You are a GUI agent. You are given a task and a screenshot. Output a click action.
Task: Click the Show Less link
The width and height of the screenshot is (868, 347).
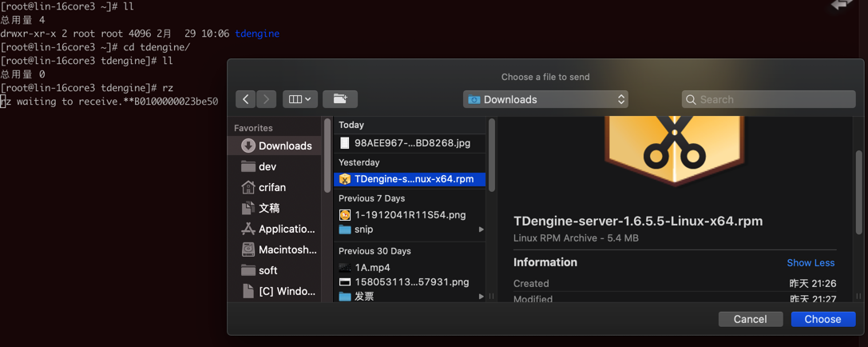tap(811, 263)
